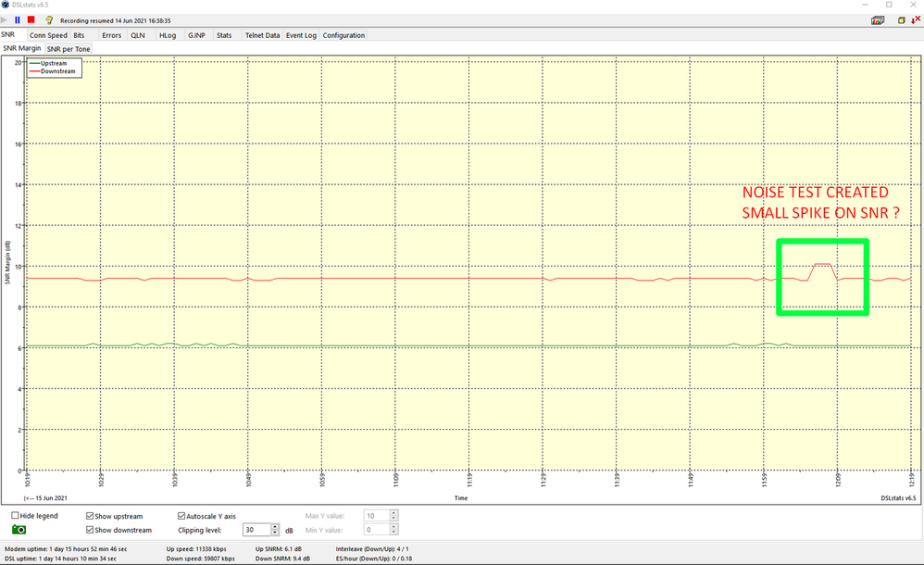Open the Telnet Data tab
Screen dimensions: 924x565
(x=261, y=35)
